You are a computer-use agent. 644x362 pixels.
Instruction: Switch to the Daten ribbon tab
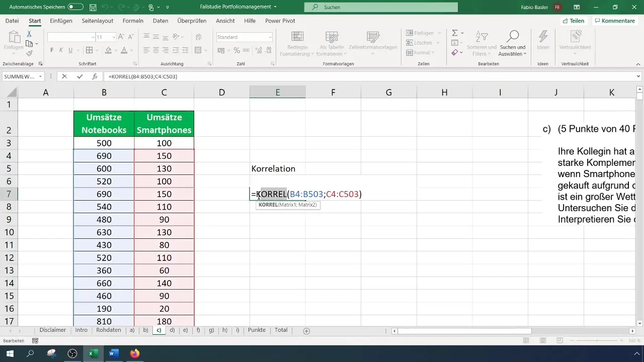pos(160,21)
